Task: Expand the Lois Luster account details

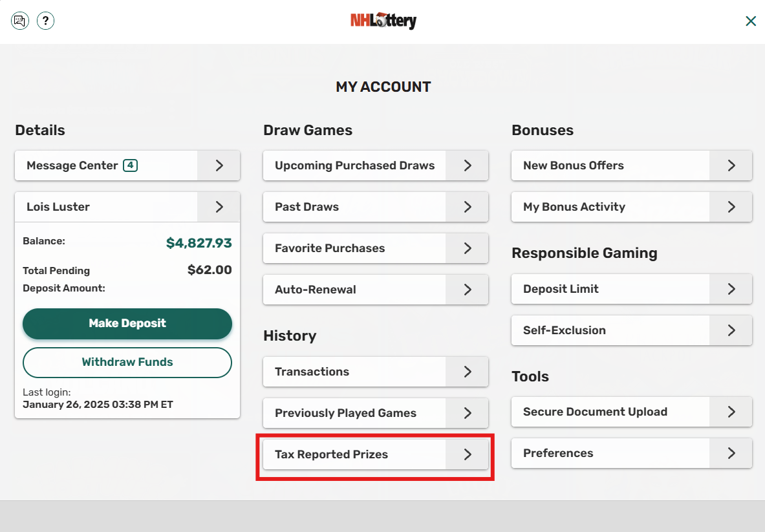Action: [x=219, y=206]
